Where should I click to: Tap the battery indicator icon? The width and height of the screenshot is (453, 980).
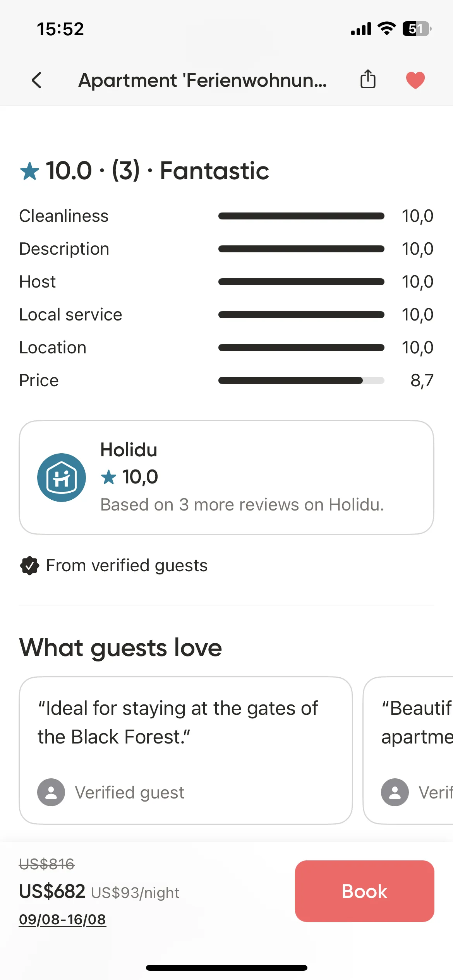pyautogui.click(x=417, y=29)
